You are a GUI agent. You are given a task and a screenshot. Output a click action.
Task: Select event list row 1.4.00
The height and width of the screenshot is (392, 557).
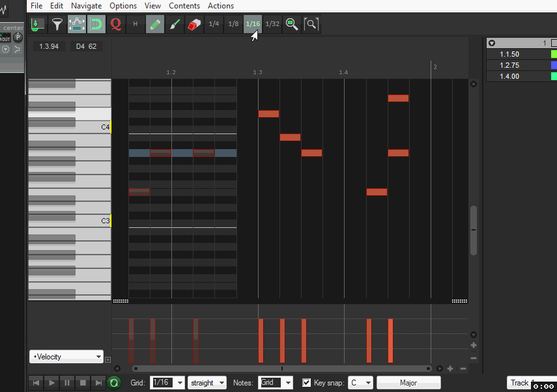(521, 76)
